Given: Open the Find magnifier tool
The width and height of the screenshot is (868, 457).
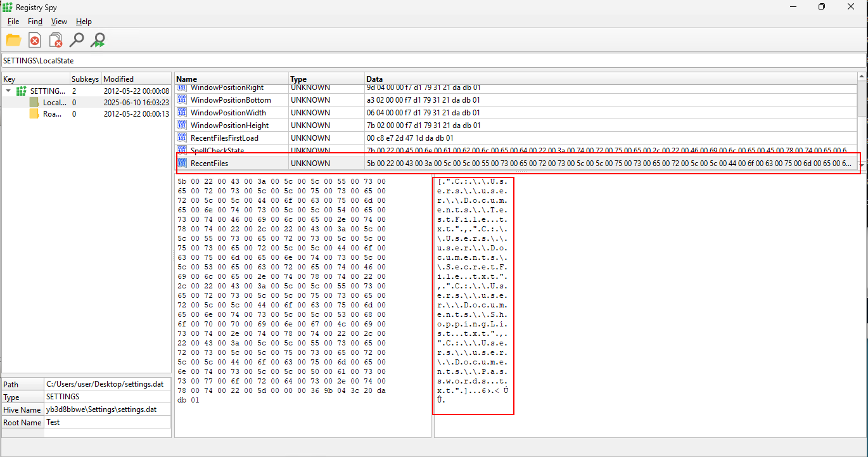Looking at the screenshot, I should point(77,41).
